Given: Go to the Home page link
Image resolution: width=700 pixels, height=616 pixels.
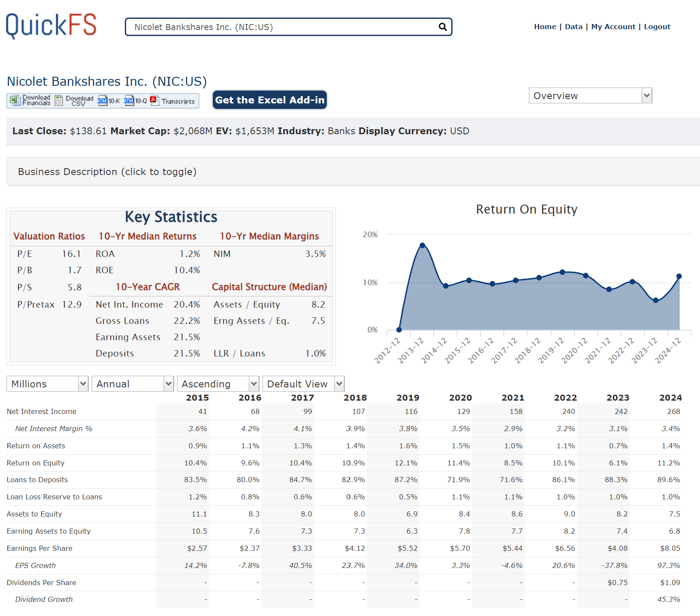Looking at the screenshot, I should [x=545, y=27].
